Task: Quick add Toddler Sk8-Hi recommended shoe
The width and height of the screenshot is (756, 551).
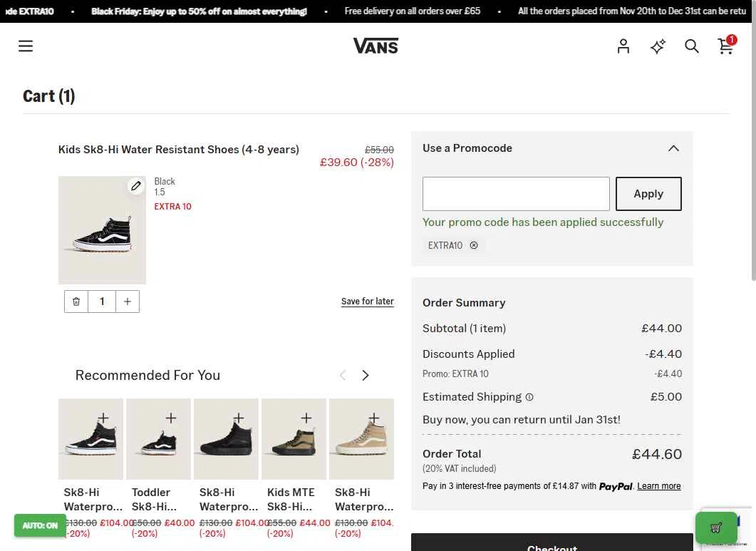Action: 171,418
